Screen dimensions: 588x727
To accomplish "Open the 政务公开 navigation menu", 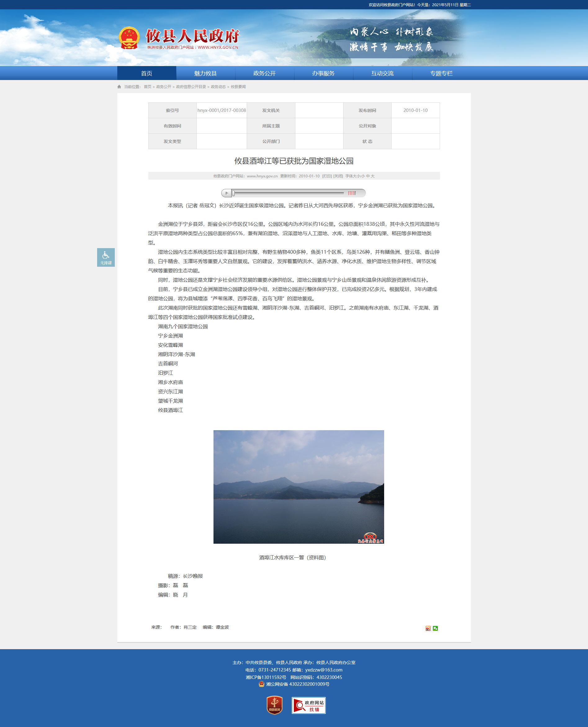I will click(264, 74).
